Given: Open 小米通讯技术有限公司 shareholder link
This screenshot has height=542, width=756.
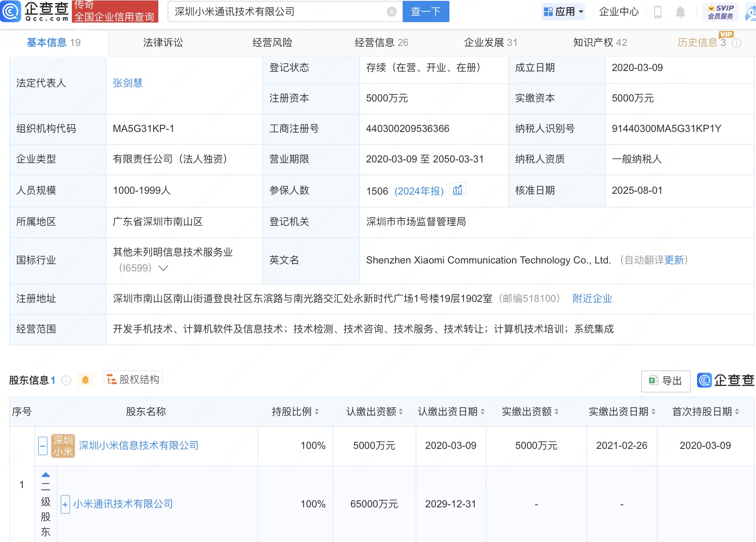Looking at the screenshot, I should (123, 504).
